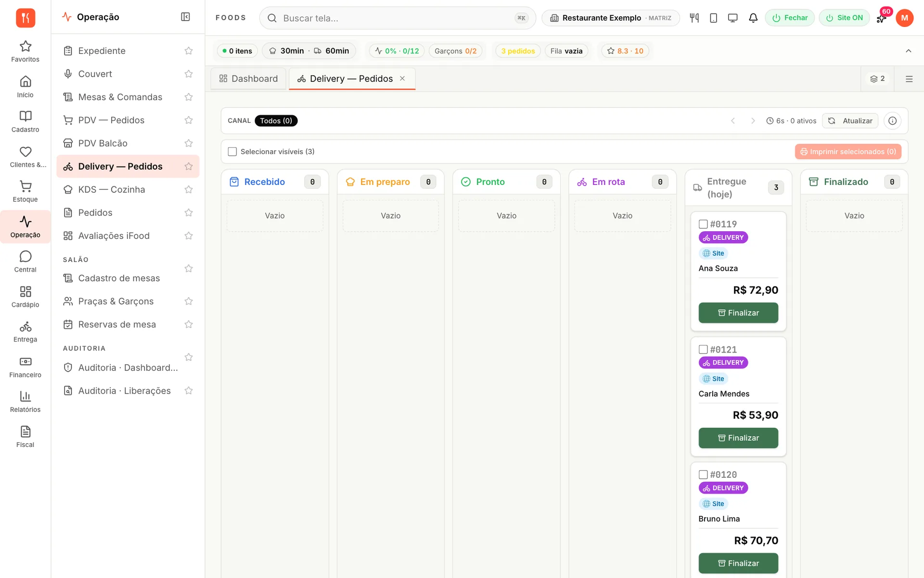The width and height of the screenshot is (924, 578).
Task: Click the Recebido column header
Action: coord(275,182)
